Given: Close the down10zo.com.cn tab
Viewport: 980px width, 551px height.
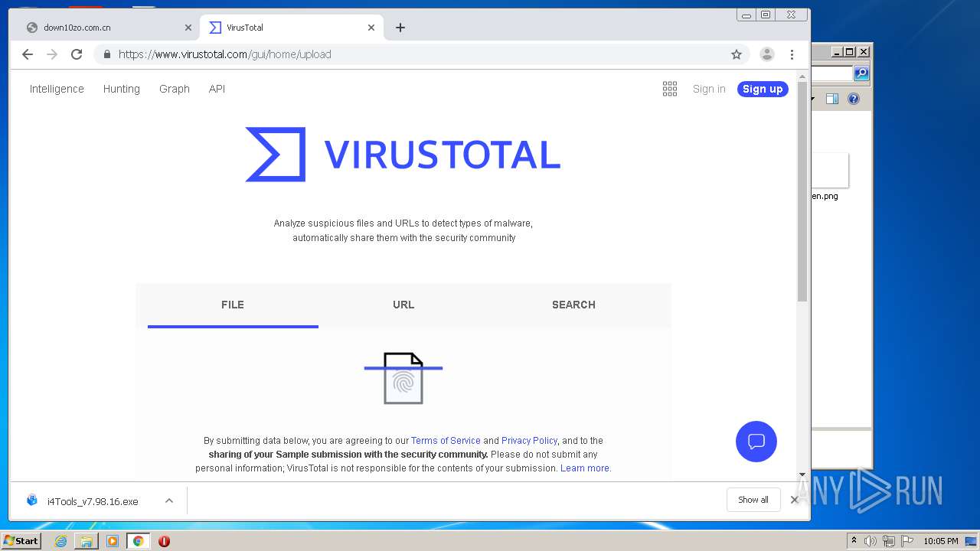Looking at the screenshot, I should (188, 28).
